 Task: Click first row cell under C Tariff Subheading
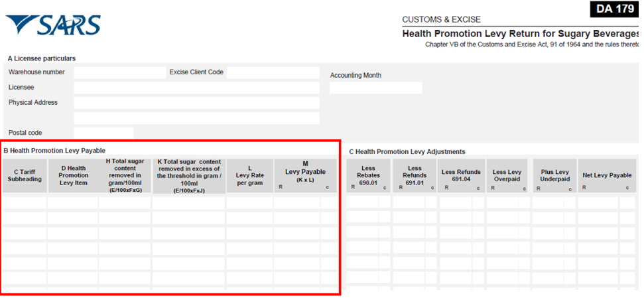(x=25, y=202)
